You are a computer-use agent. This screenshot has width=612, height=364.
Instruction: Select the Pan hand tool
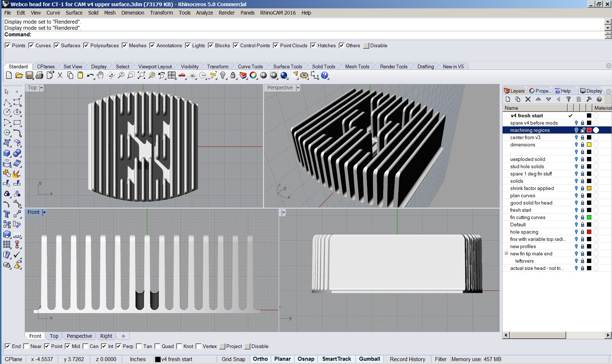point(100,75)
